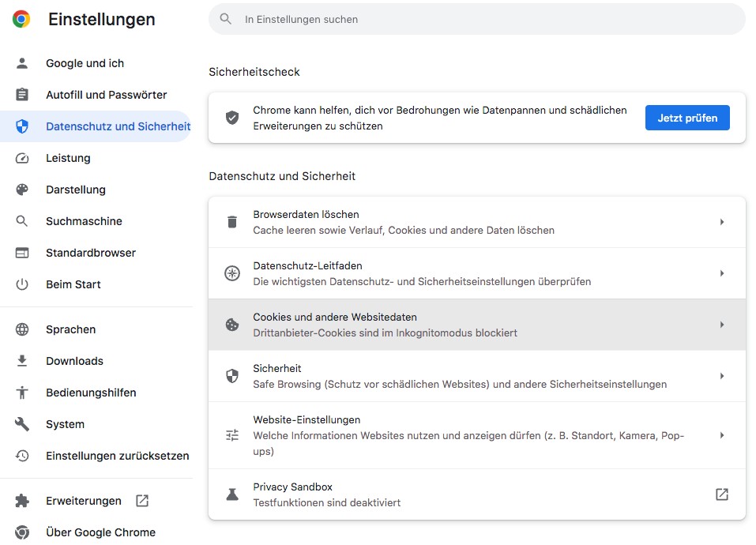
Task: Click the shield icon beside Sicherheit row
Action: tap(232, 376)
